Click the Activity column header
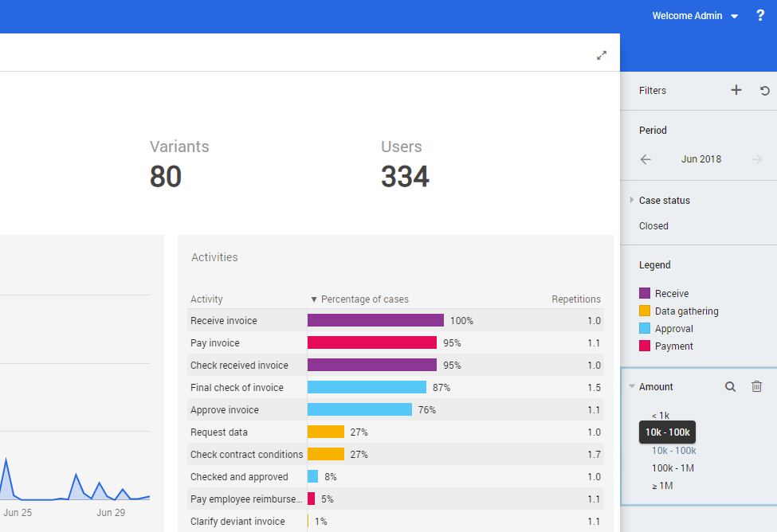 [x=206, y=299]
